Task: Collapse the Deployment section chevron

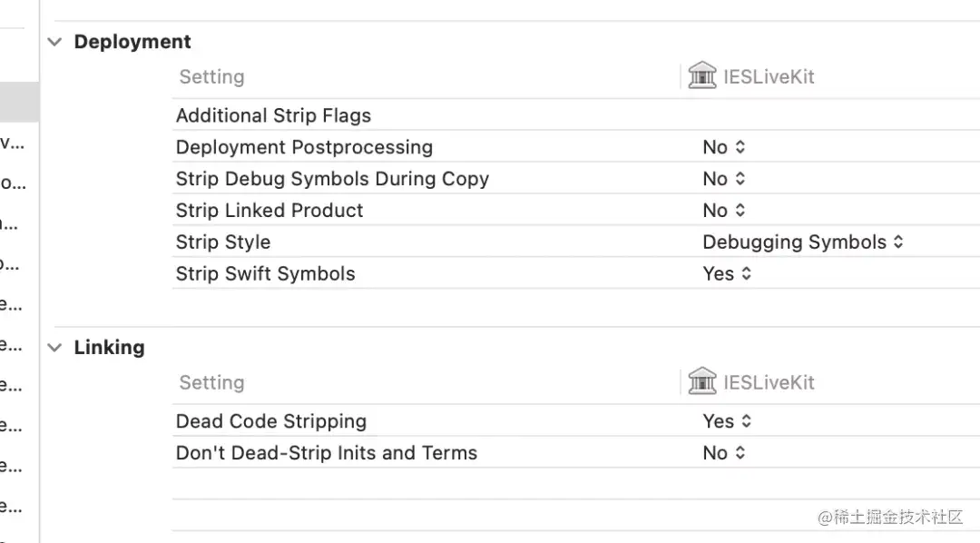Action: coord(55,42)
